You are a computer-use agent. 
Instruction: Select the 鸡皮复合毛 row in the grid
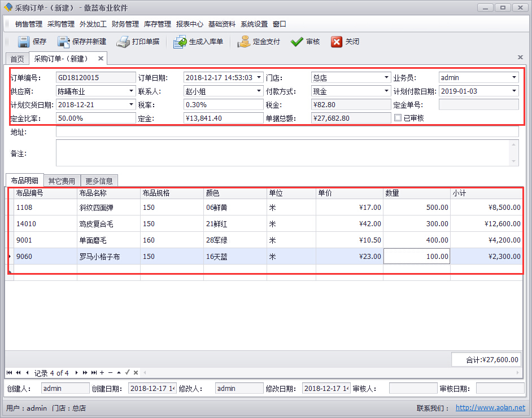(96, 224)
